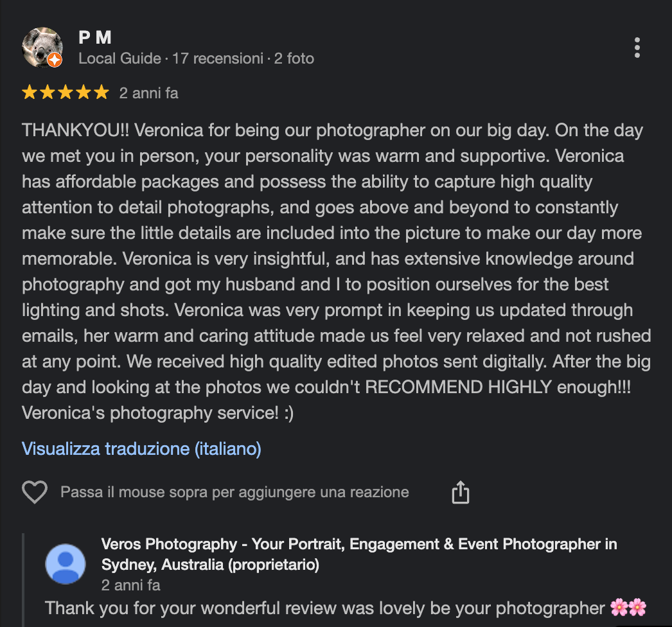Click the middle third star of rating
Image resolution: width=672 pixels, height=627 pixels.
click(x=66, y=93)
